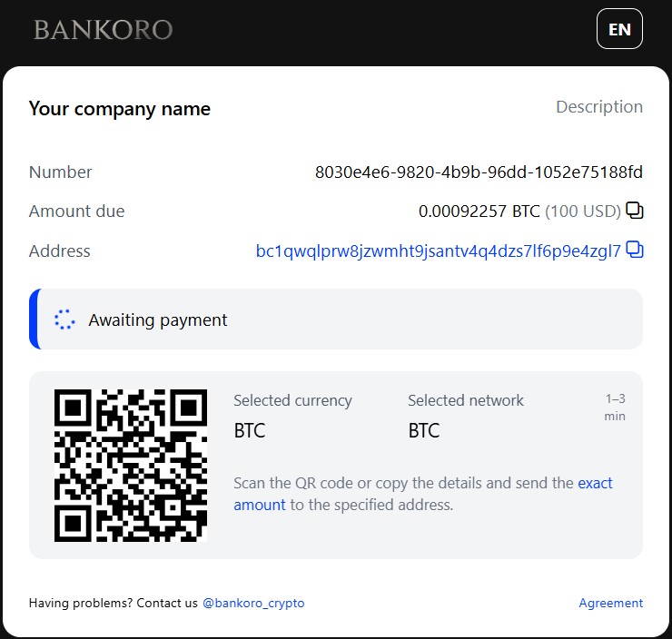Open the exact amount link
The height and width of the screenshot is (639, 672).
point(595,483)
